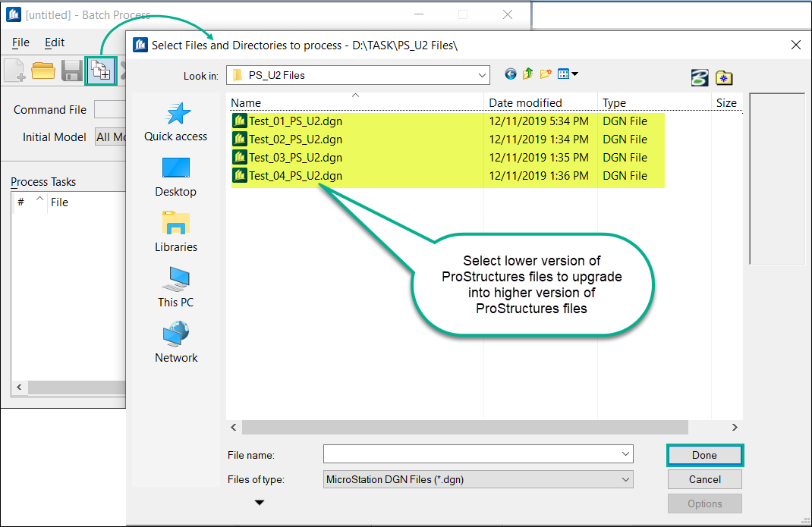This screenshot has height=527, width=812.
Task: Select Libraries in the sidebar
Action: 175,232
